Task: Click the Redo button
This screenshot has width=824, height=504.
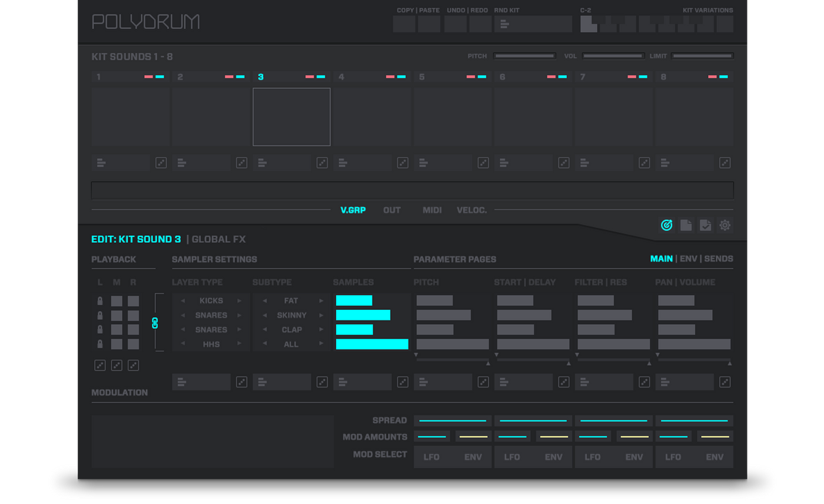Action: tap(480, 24)
